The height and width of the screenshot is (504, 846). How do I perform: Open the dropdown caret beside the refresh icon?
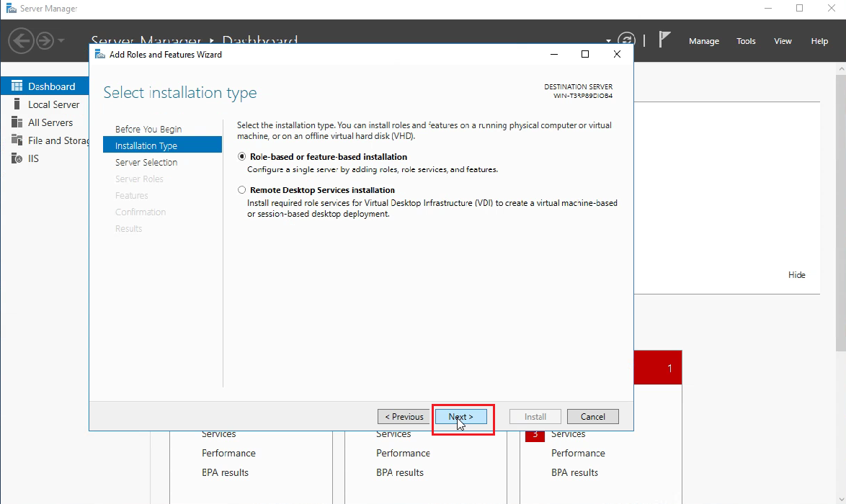point(608,42)
